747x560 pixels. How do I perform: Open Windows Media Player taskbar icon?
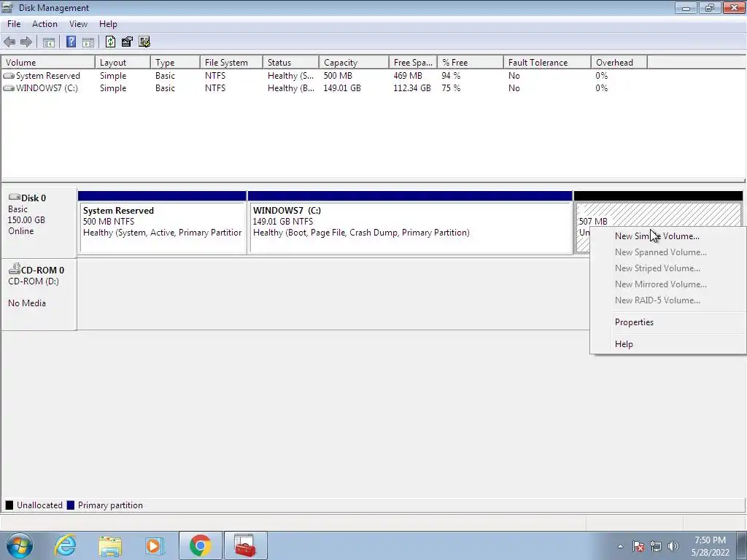coord(154,545)
